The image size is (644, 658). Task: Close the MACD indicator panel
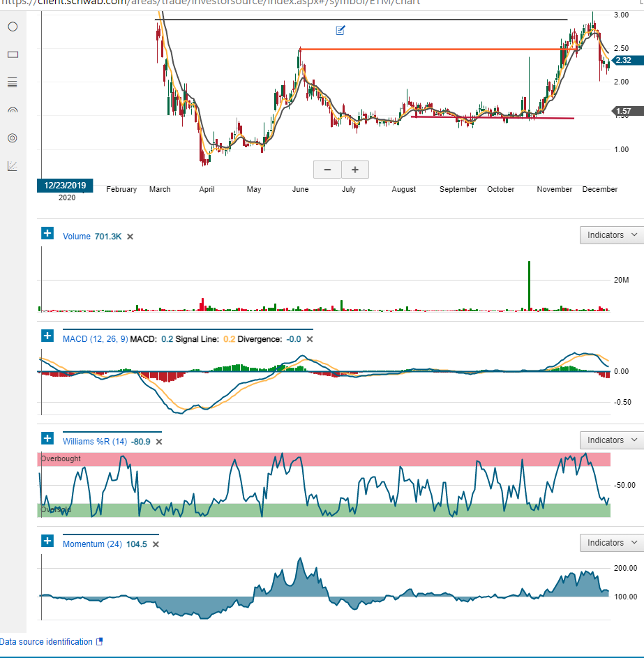[x=310, y=339]
